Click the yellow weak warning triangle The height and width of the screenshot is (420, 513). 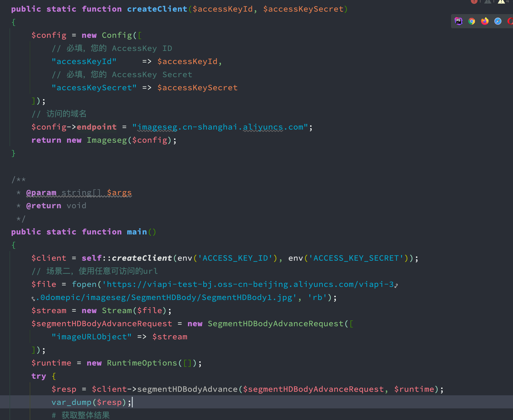501,2
